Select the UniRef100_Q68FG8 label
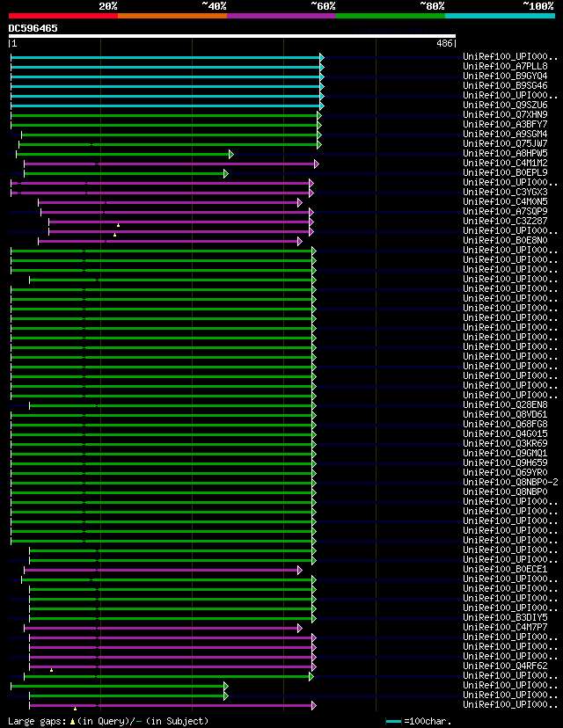This screenshot has width=563, height=728. pos(505,425)
